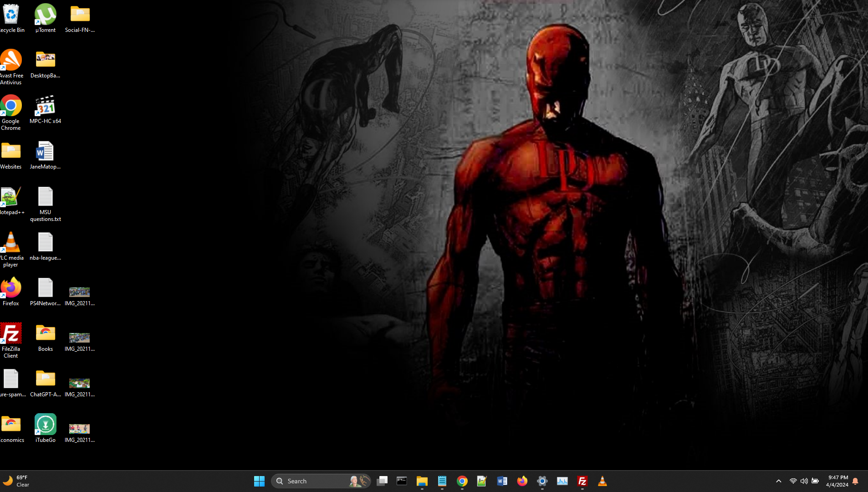Expand the hidden system tray icons chevron
This screenshot has height=492, width=868.
point(779,481)
